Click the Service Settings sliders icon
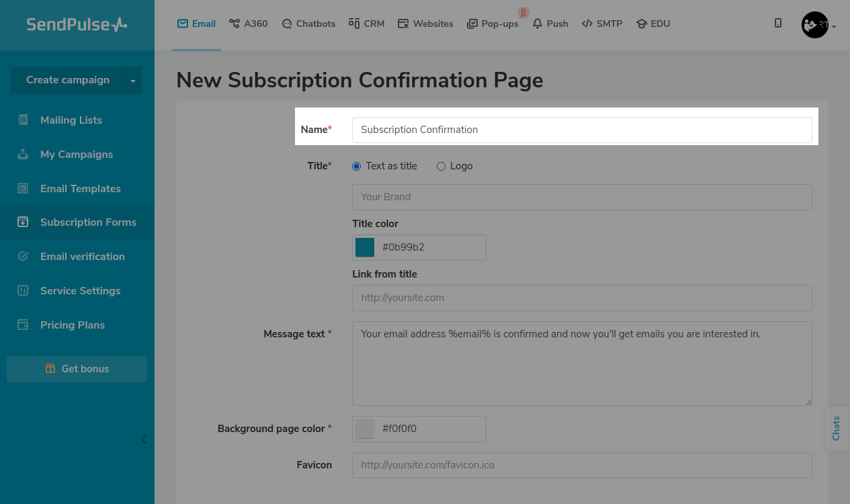This screenshot has height=504, width=850. [x=23, y=291]
